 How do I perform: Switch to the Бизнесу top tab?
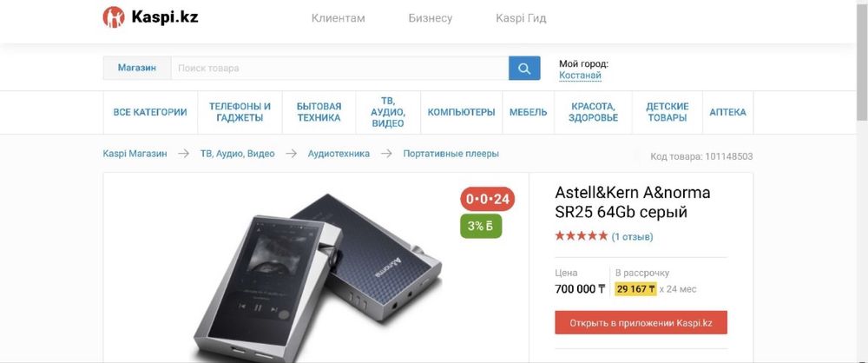(x=431, y=18)
